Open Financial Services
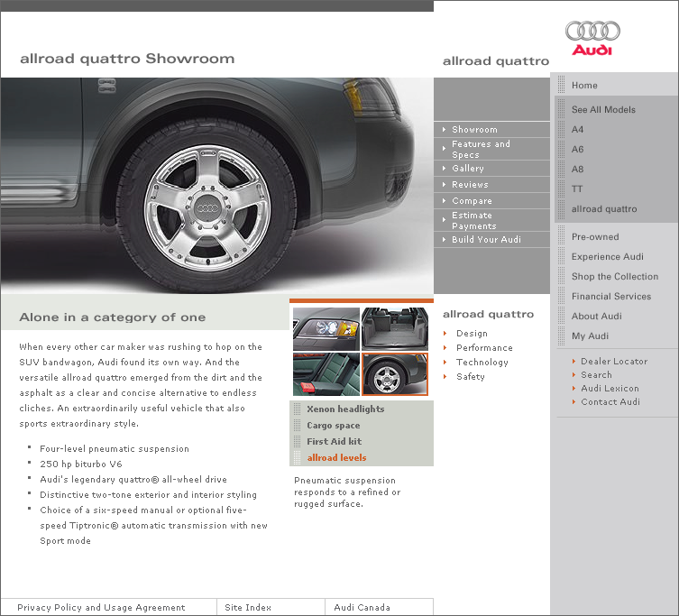 tap(611, 297)
